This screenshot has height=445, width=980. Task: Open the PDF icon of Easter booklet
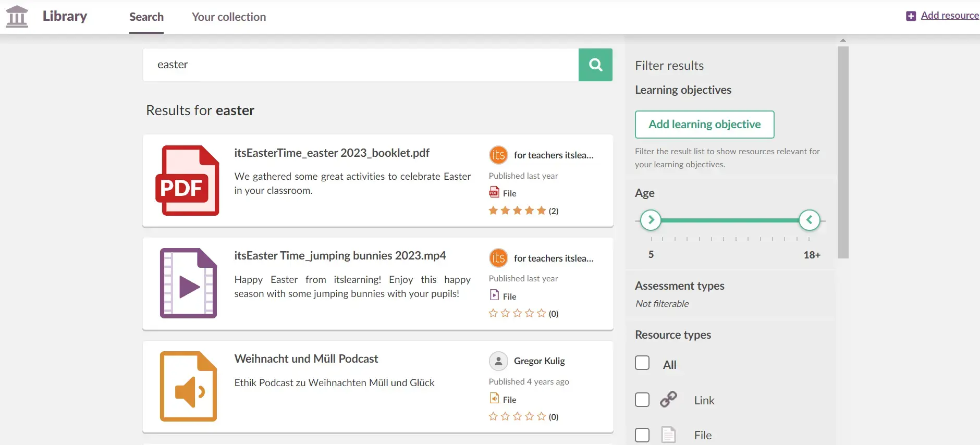[188, 180]
